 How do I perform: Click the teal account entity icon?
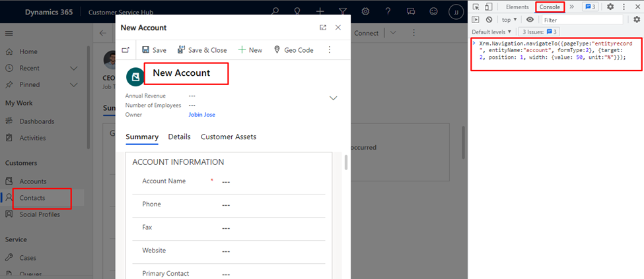[x=135, y=77]
